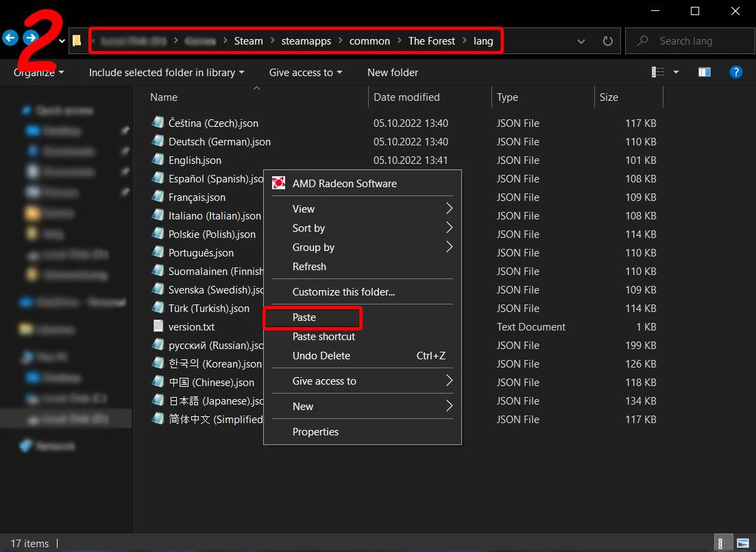
Task: Click the New folder button
Action: click(x=392, y=73)
